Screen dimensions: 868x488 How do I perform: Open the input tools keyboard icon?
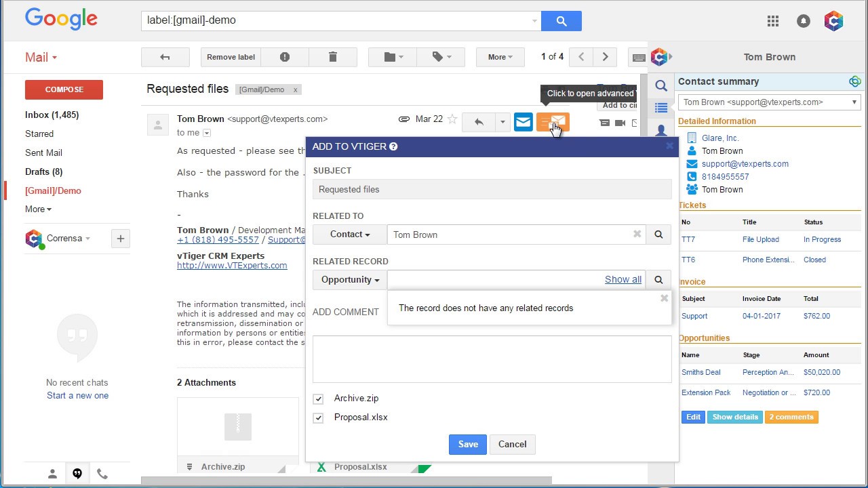pyautogui.click(x=638, y=57)
